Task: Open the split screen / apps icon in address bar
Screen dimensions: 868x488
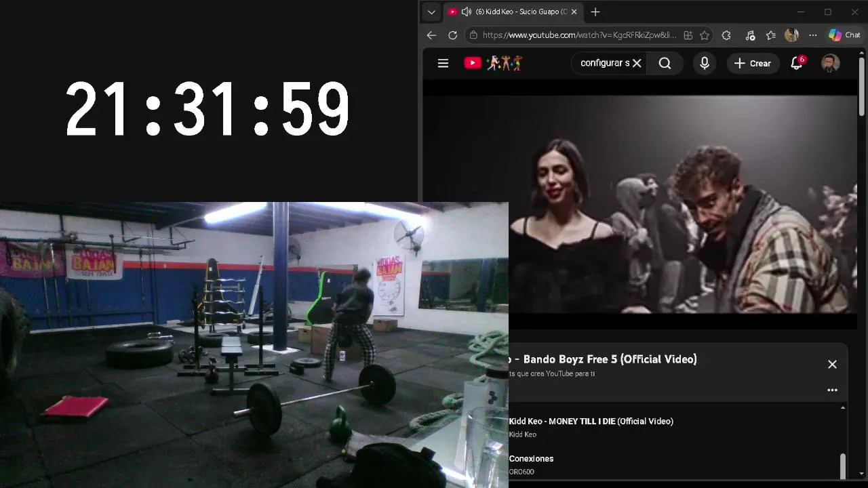Action: point(688,35)
